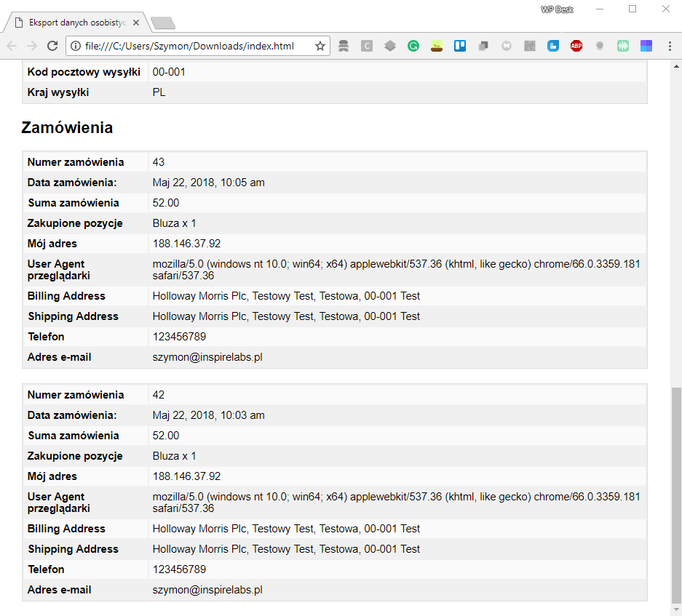682x616 pixels.
Task: Click email szymon@inspirelabs.pl in order 43
Action: pyautogui.click(x=207, y=357)
